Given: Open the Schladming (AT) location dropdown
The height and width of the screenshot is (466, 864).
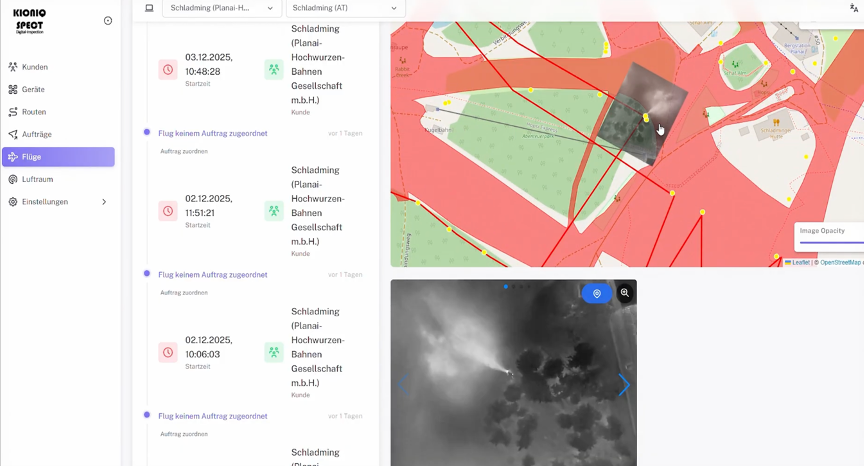Looking at the screenshot, I should (344, 8).
